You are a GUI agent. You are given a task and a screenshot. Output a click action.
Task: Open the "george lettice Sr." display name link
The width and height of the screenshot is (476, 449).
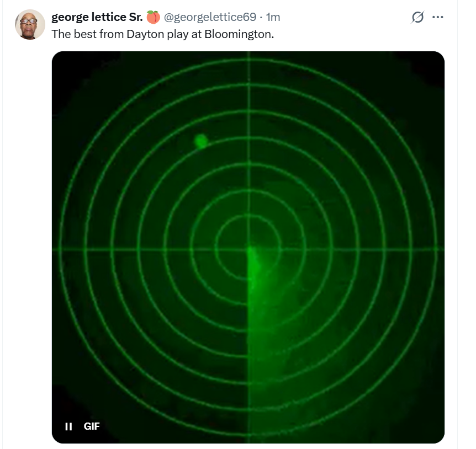pyautogui.click(x=97, y=18)
